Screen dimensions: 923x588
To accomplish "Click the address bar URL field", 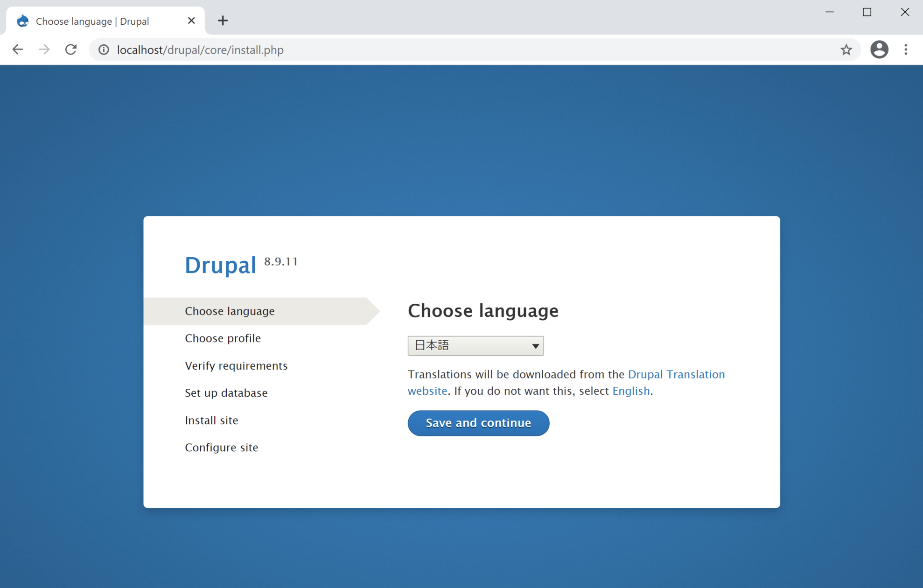I will click(467, 49).
